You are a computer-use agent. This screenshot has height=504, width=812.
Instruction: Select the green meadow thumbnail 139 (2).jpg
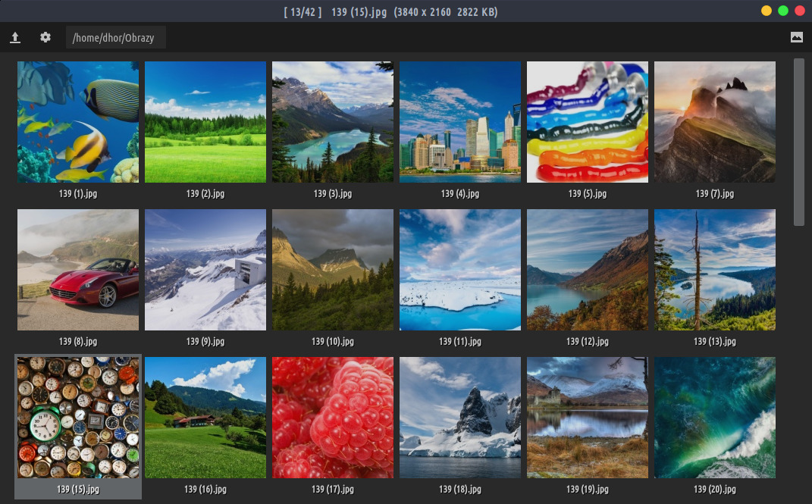(x=205, y=122)
